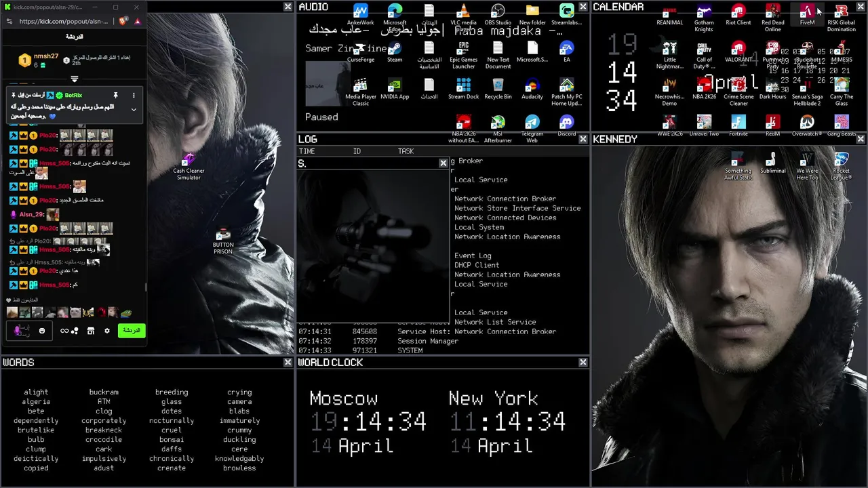Viewport: 868px width, 488px height.
Task: Select the word 'crocodile' in WORDS list
Action: tap(104, 439)
